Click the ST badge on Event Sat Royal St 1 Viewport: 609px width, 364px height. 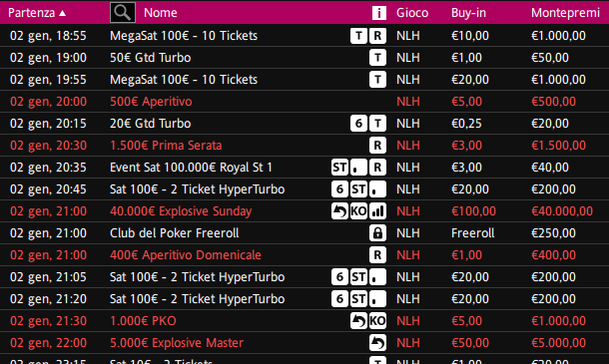click(339, 168)
